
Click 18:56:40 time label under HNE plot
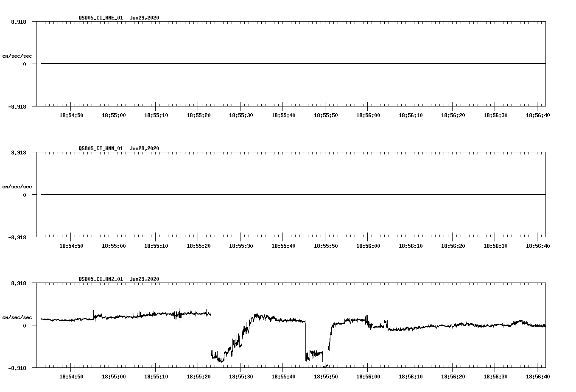[538, 115]
